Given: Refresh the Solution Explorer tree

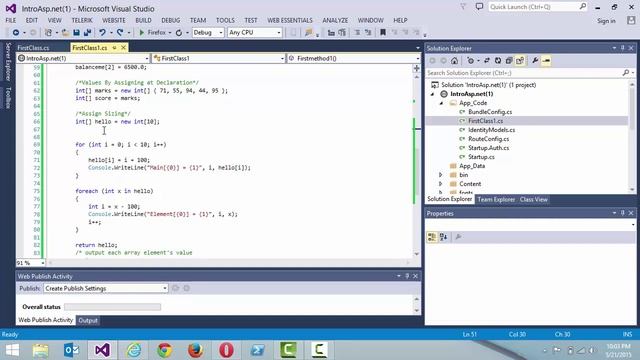Looking at the screenshot, I should coord(498,61).
